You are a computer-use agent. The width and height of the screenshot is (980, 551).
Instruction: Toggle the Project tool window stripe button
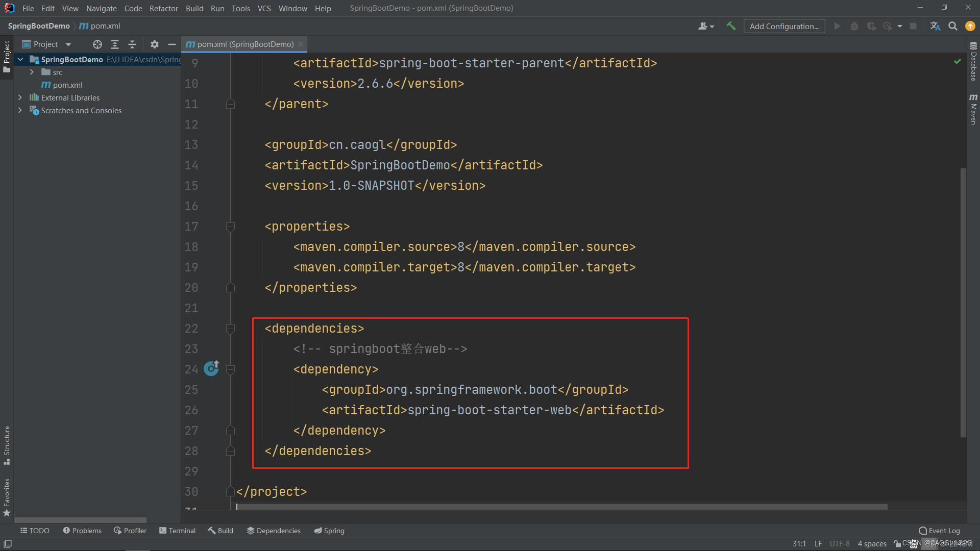[7, 56]
